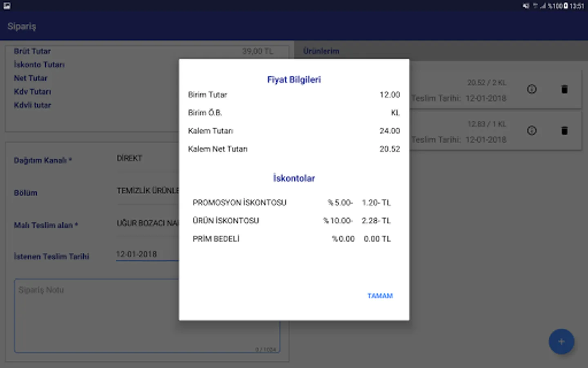Open the Dağıtım Kanalı DİREKT dropdown
The height and width of the screenshot is (368, 588).
click(x=147, y=159)
